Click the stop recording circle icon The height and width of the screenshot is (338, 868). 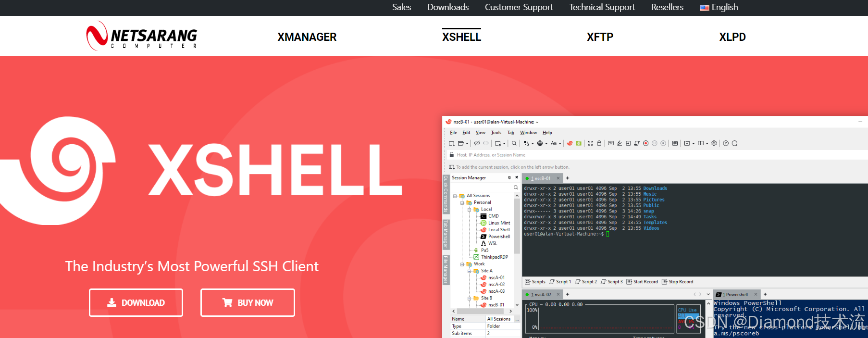(663, 143)
